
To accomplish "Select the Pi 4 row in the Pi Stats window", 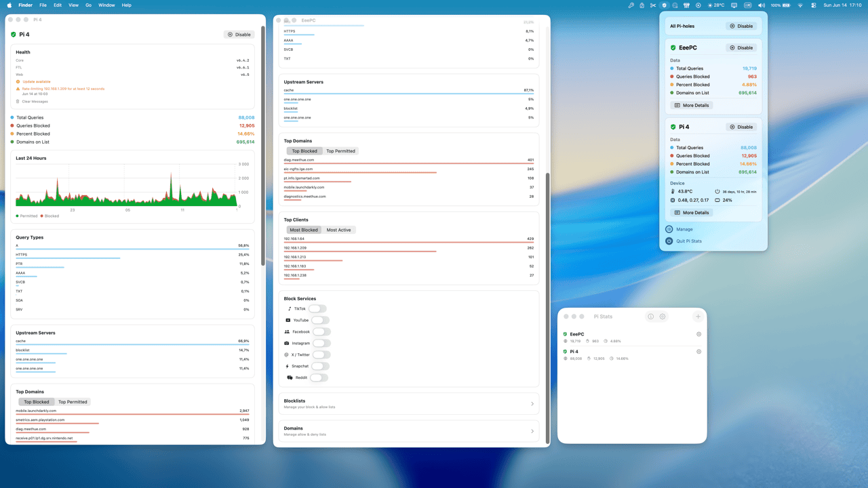I will point(632,354).
